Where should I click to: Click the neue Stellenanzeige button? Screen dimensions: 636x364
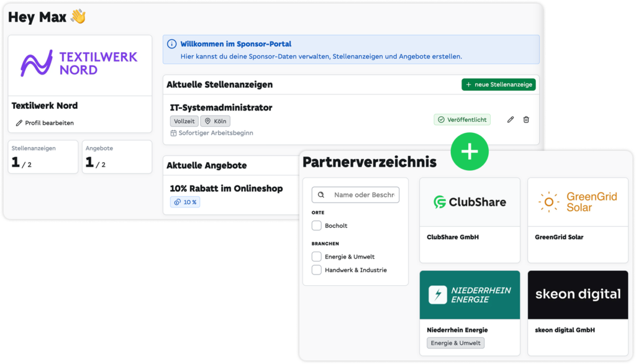tap(499, 84)
